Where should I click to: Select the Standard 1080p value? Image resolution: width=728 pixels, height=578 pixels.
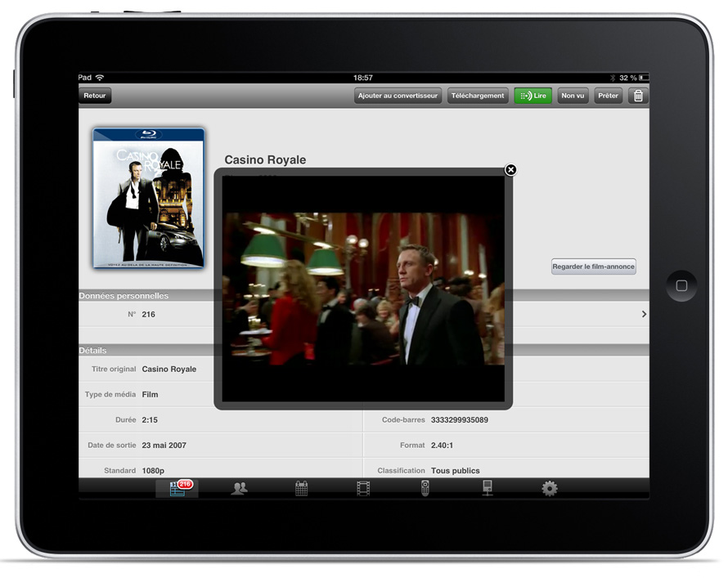[153, 470]
